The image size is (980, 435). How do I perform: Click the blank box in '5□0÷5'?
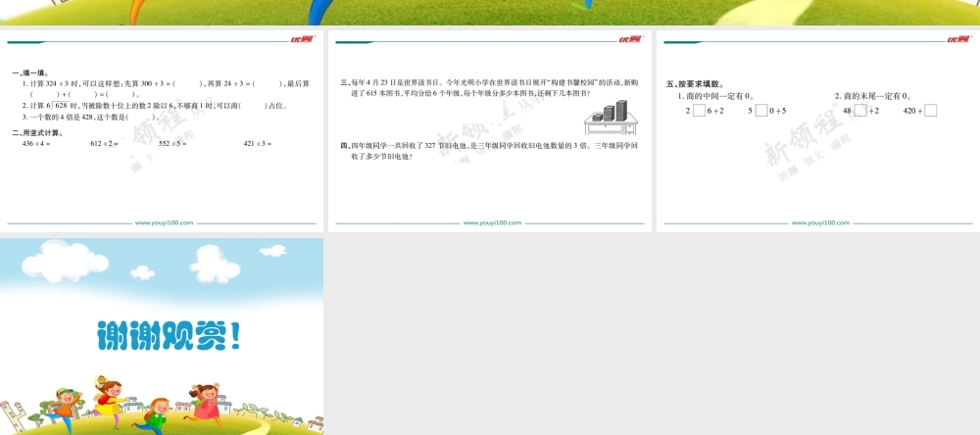[x=760, y=111]
